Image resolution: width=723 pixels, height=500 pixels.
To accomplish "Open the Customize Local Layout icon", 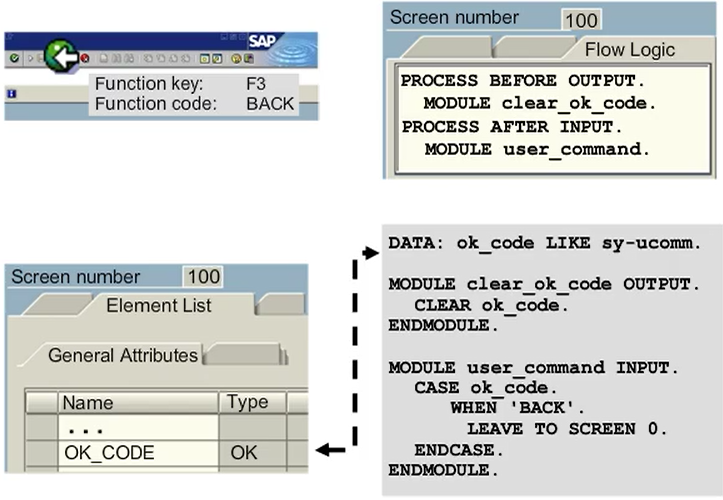I will [248, 59].
